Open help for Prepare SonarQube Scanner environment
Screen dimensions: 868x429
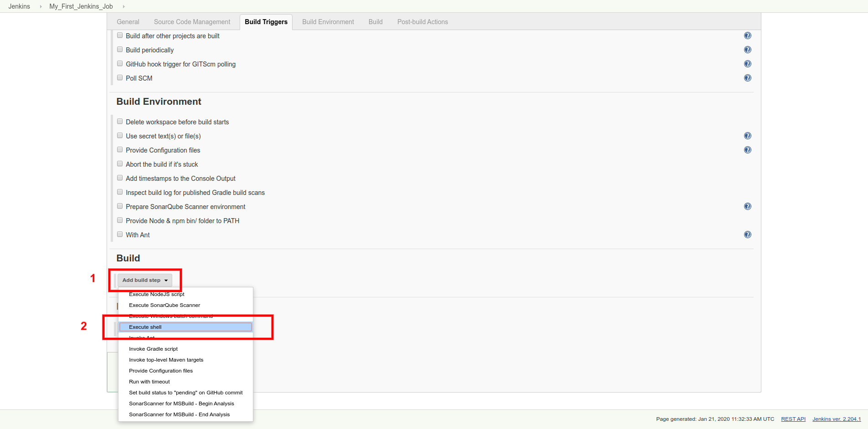pyautogui.click(x=748, y=206)
